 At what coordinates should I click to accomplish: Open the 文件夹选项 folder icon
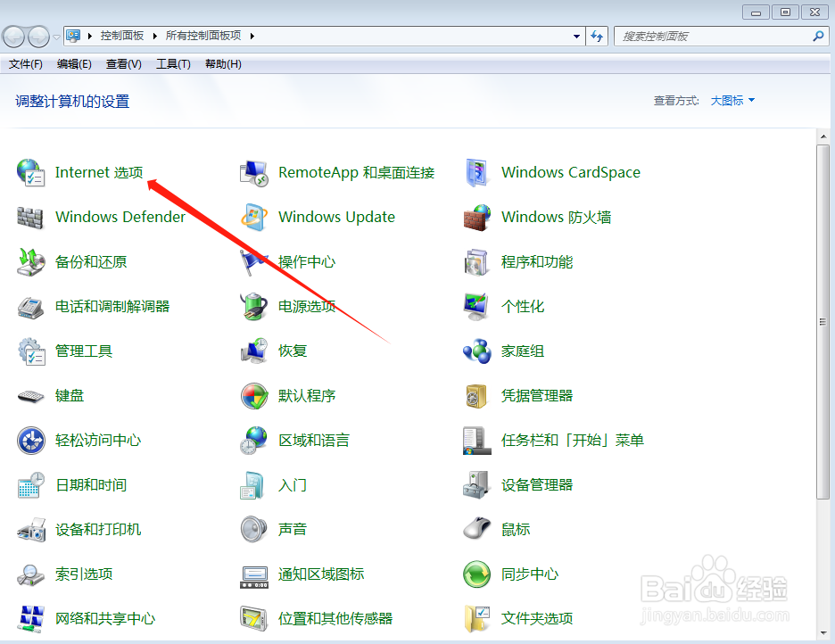[477, 619]
